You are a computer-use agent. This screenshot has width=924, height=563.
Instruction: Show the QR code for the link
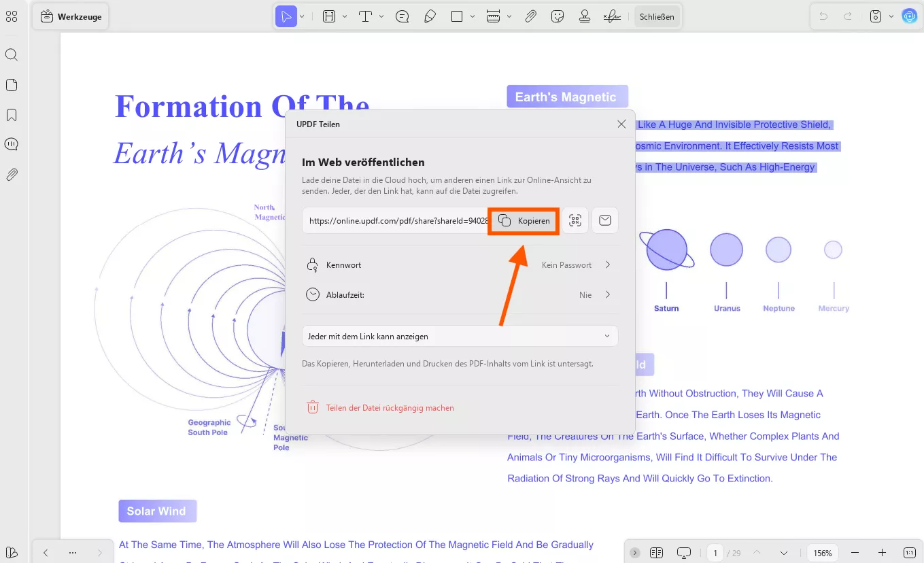click(x=575, y=220)
